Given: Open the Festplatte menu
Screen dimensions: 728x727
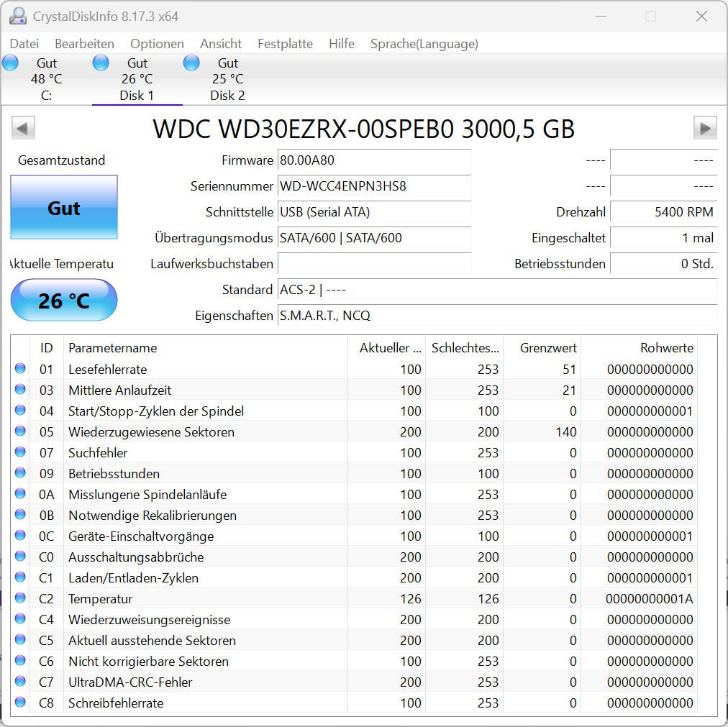Looking at the screenshot, I should point(285,44).
